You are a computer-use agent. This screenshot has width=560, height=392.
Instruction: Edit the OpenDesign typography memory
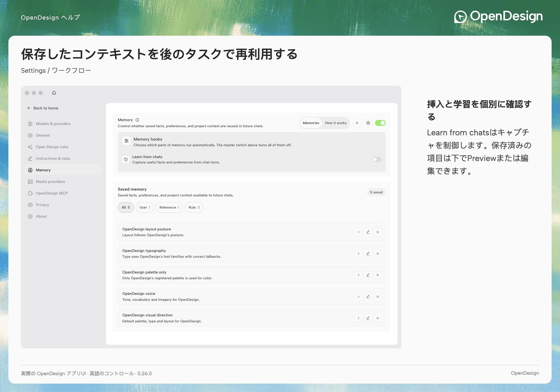click(x=368, y=254)
